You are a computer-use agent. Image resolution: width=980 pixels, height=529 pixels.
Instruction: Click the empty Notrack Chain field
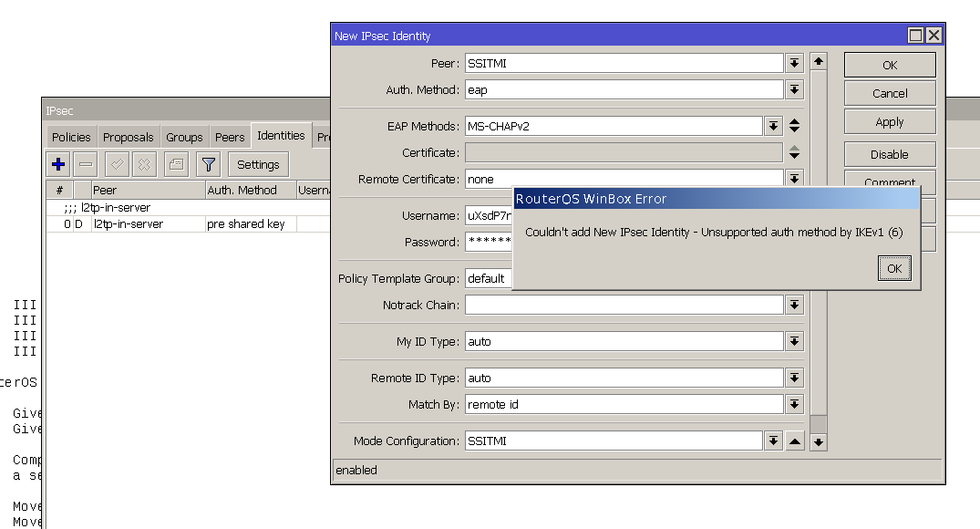pyautogui.click(x=624, y=305)
